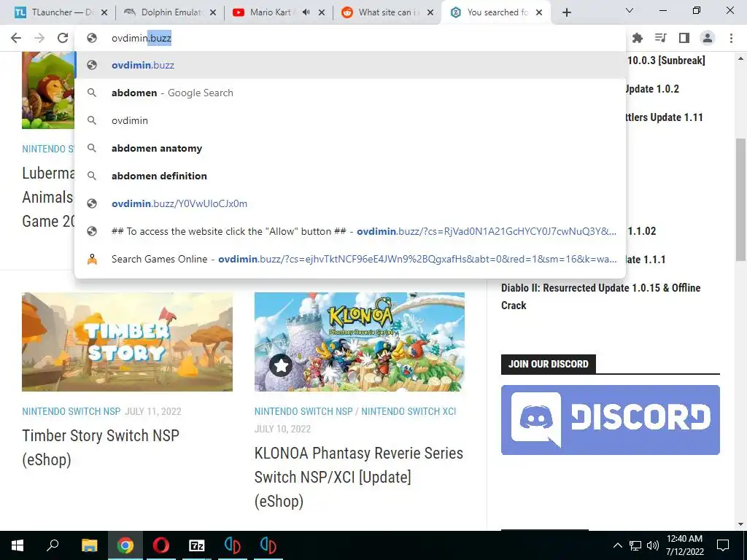Close the Reddit 'What site can i' tab

[430, 12]
